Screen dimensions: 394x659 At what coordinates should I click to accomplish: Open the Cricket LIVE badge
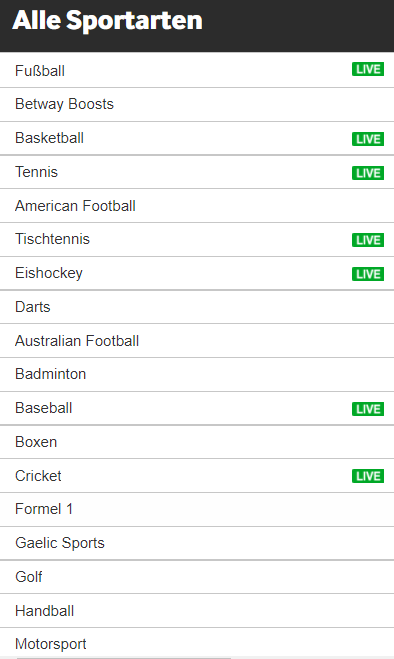coord(368,476)
